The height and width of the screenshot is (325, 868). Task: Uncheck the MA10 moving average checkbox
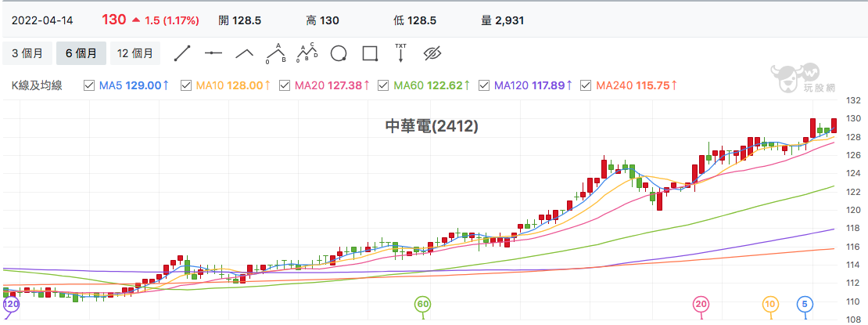click(x=185, y=85)
